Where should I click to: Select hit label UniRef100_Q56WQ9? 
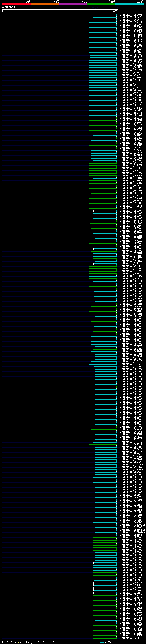[131, 123]
